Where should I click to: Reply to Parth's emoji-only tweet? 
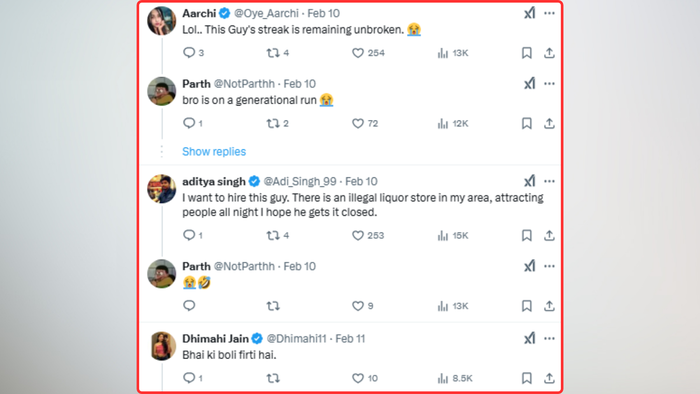[x=189, y=306]
